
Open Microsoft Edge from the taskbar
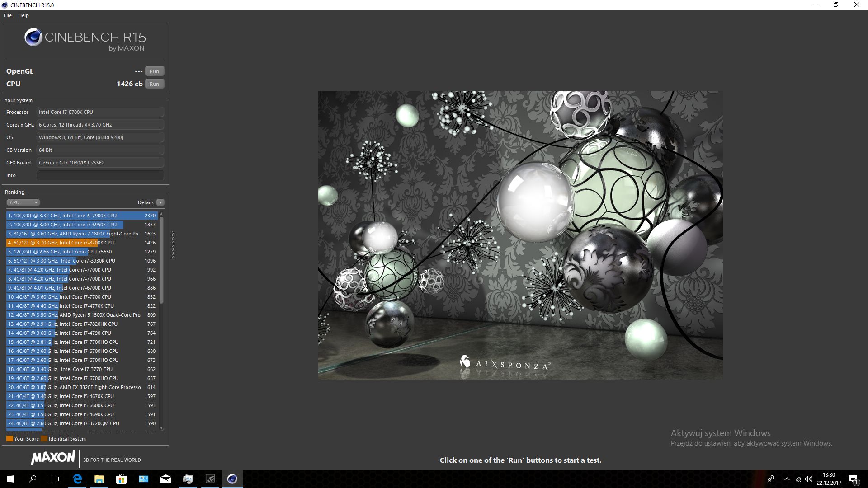point(77,479)
